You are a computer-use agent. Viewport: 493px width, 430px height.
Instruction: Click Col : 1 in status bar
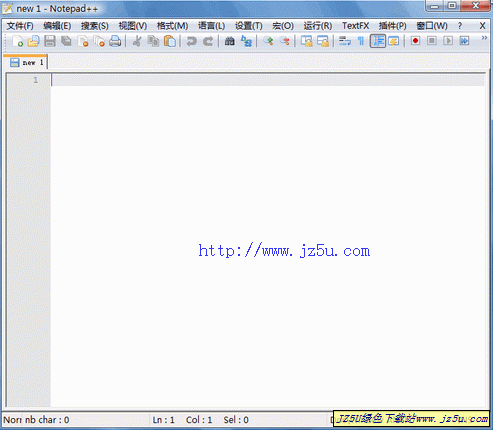(x=199, y=420)
